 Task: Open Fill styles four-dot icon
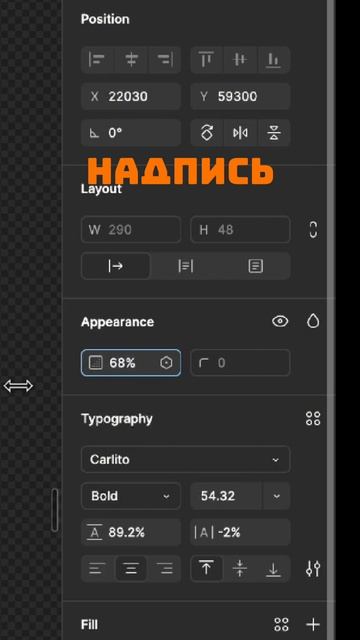pyautogui.click(x=281, y=624)
